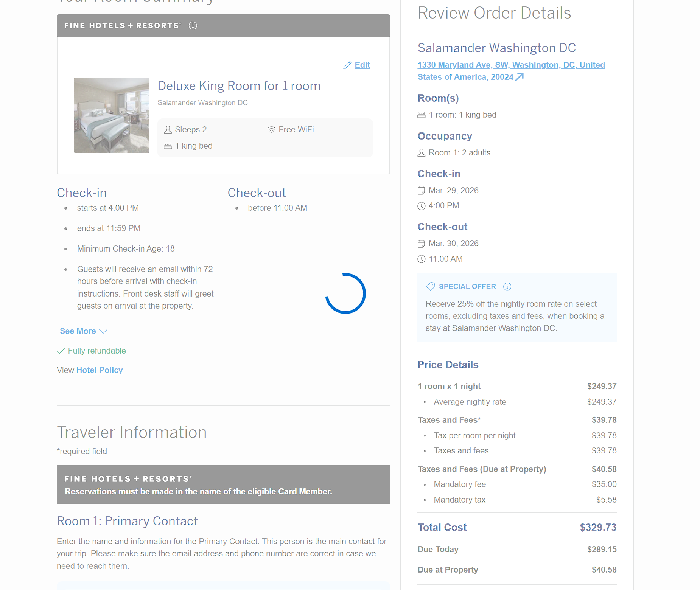Viewport: 700px width, 590px height.
Task: Click the Special Offer info icon
Action: pyautogui.click(x=507, y=287)
